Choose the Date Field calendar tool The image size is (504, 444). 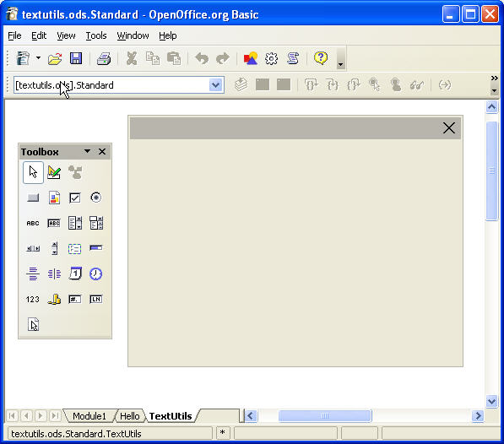(x=75, y=273)
